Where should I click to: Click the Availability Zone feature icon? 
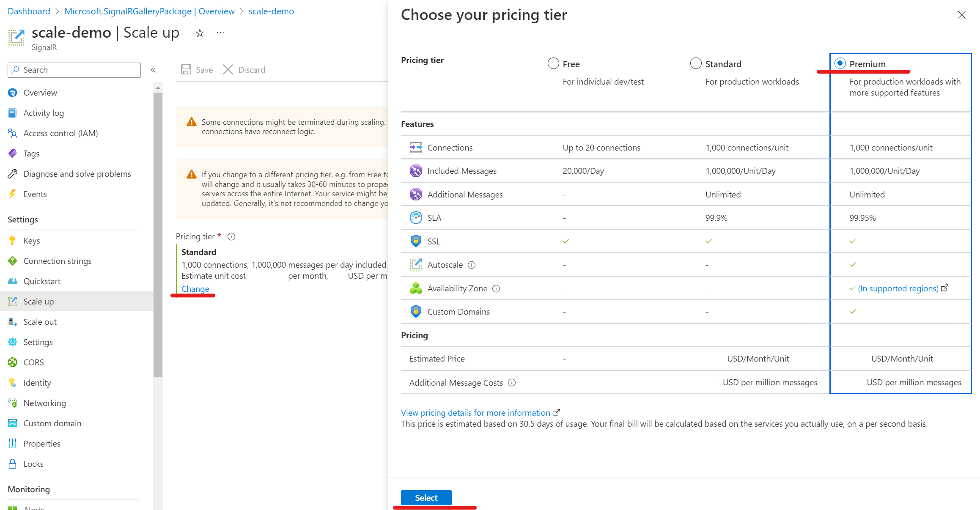click(415, 288)
